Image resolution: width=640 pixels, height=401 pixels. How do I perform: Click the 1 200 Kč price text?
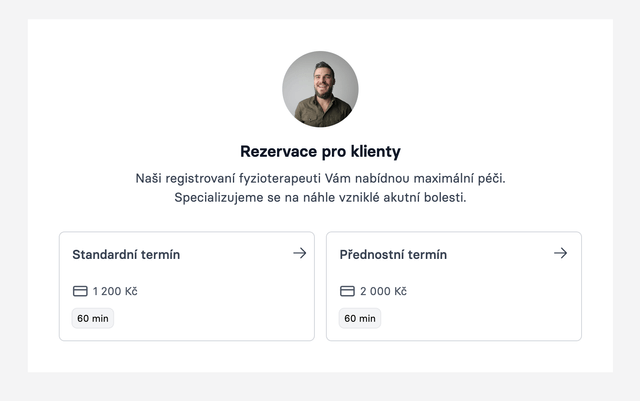(115, 291)
